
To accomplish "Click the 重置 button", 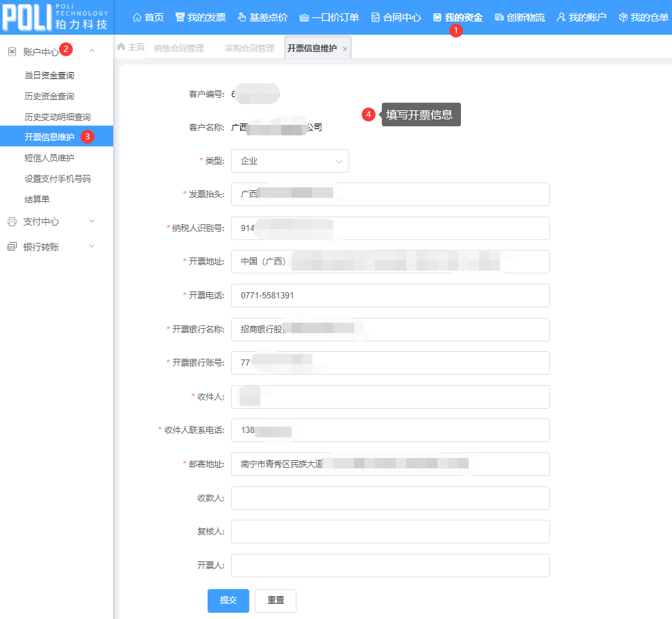I will [276, 600].
